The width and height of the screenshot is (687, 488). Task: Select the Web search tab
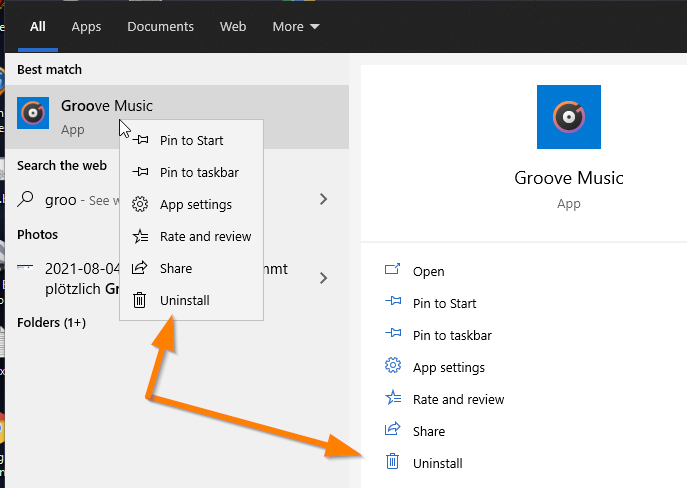233,27
